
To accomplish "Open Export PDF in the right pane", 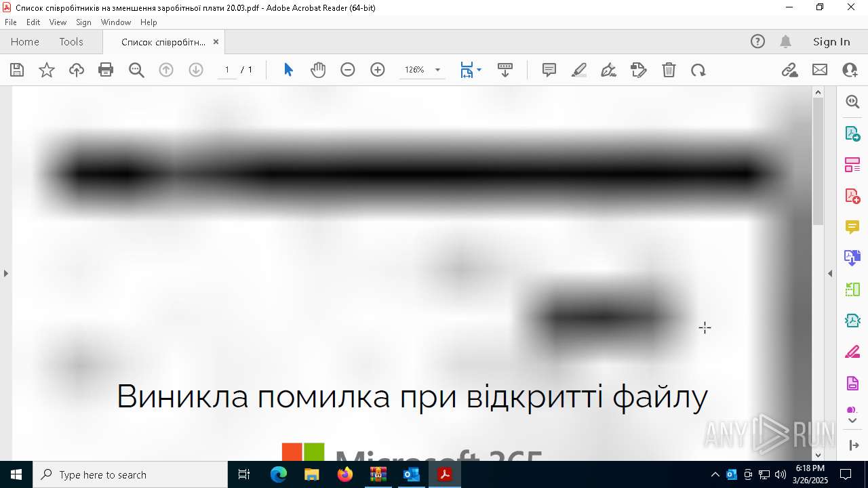I will [852, 134].
